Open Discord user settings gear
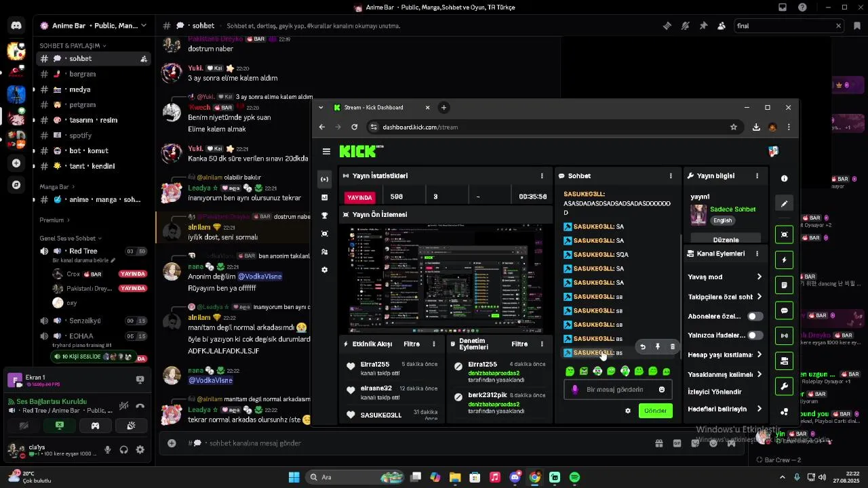Viewport: 868px width, 488px height. [140, 449]
